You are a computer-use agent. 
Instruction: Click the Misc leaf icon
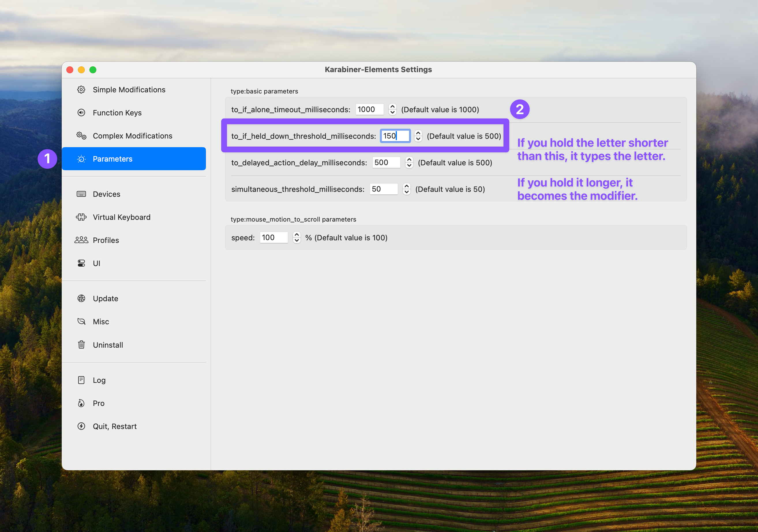pyautogui.click(x=81, y=321)
